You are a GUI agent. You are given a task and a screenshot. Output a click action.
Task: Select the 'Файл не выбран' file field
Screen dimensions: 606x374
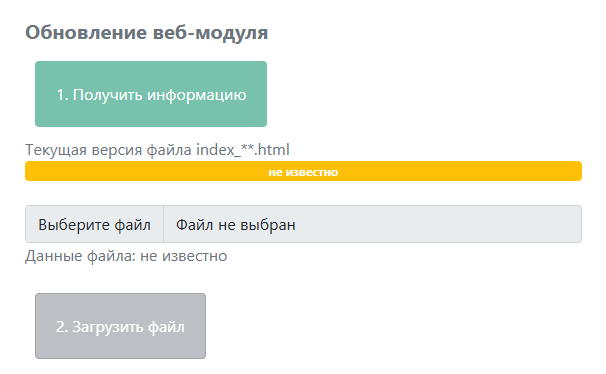pos(303,224)
